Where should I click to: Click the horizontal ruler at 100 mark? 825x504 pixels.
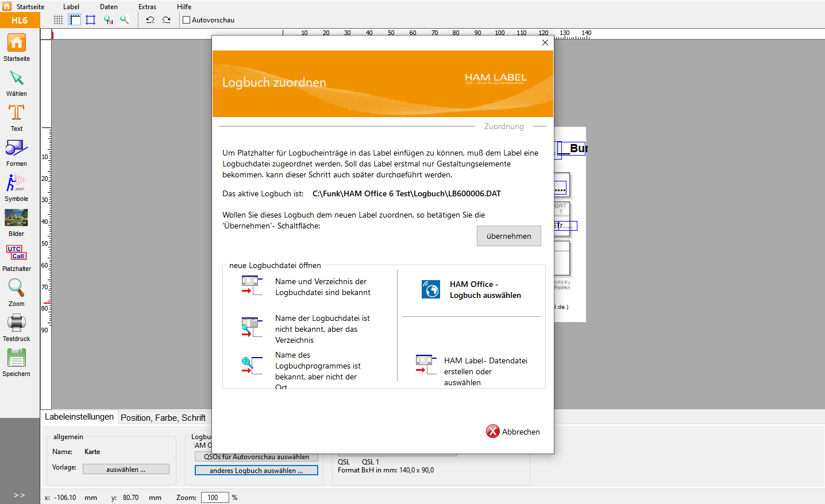coord(500,33)
